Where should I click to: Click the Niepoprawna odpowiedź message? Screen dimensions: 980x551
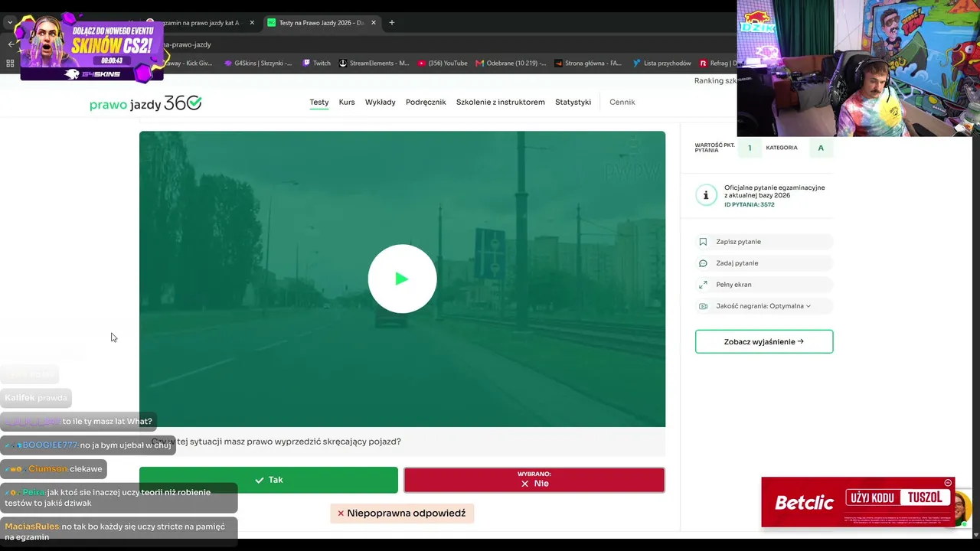[x=403, y=514]
